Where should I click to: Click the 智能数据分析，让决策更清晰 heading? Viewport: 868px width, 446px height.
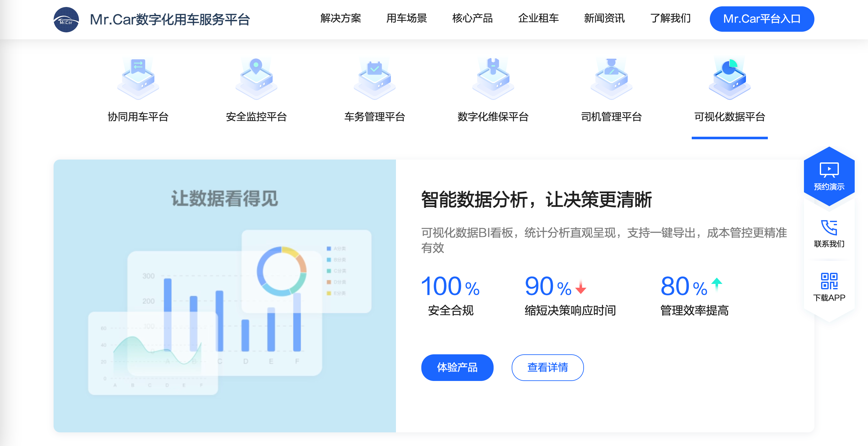pyautogui.click(x=536, y=200)
